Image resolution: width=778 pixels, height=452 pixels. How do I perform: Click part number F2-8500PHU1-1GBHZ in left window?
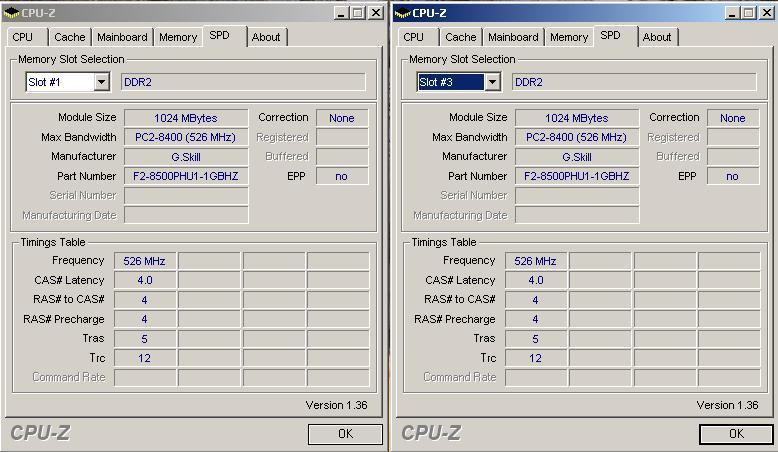186,176
